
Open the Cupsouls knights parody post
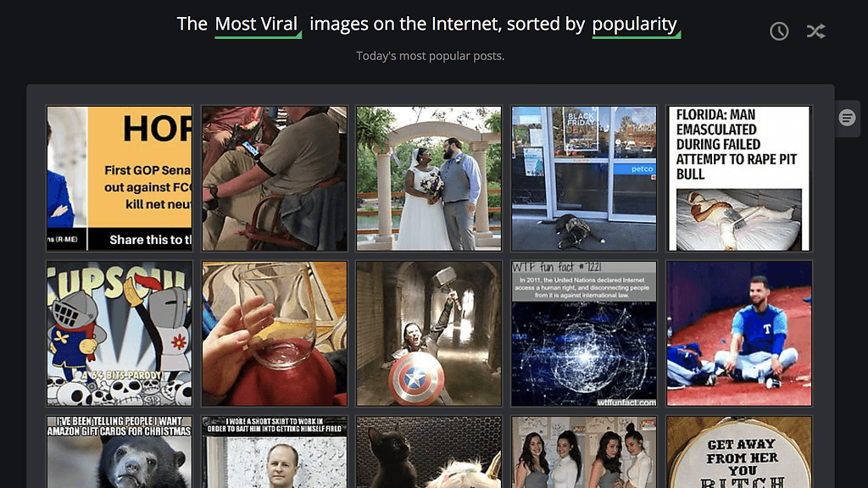click(120, 334)
